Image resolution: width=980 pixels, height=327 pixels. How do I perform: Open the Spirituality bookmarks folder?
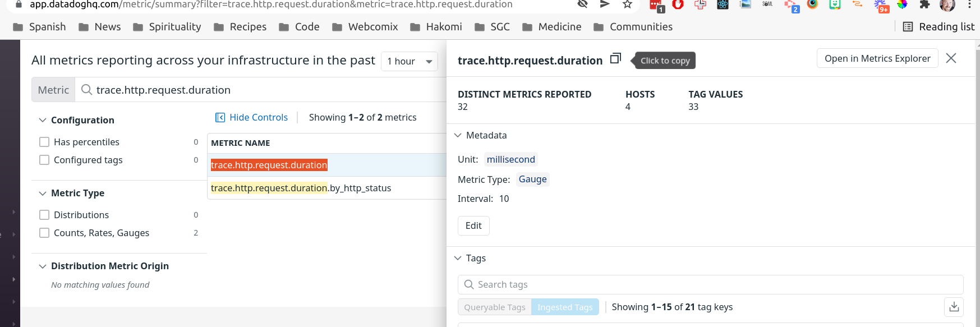(x=167, y=27)
